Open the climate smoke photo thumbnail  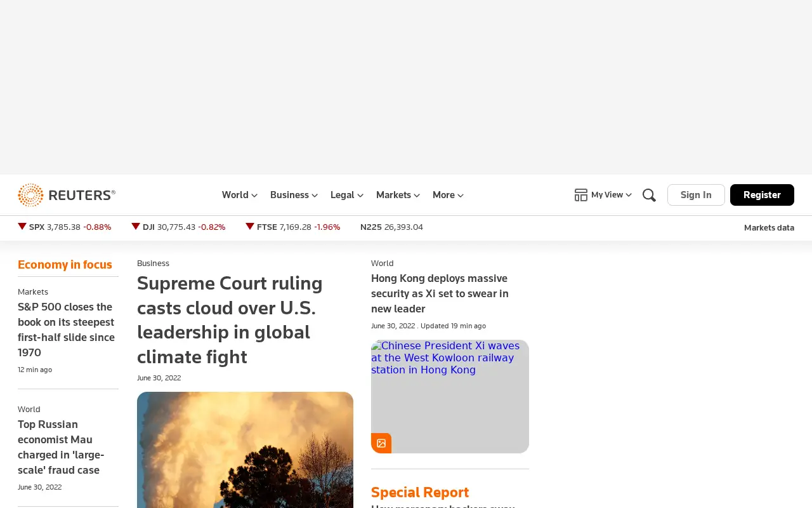245,450
